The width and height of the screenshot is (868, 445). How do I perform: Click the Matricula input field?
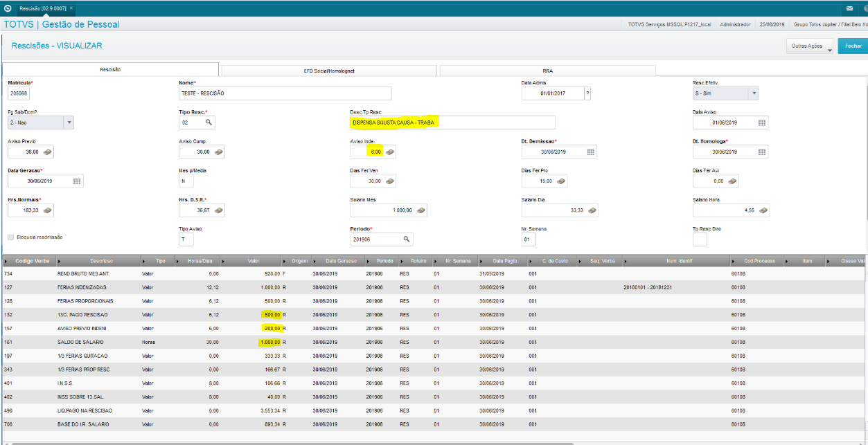(19, 93)
